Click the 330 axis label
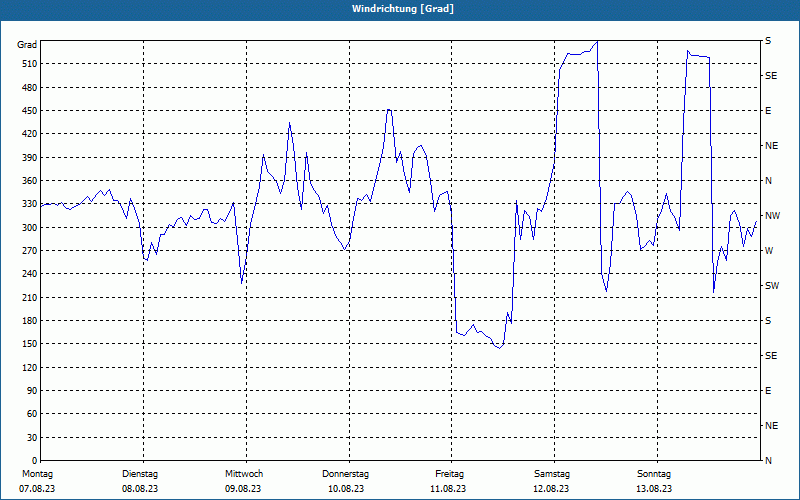The image size is (800, 500). [29, 204]
